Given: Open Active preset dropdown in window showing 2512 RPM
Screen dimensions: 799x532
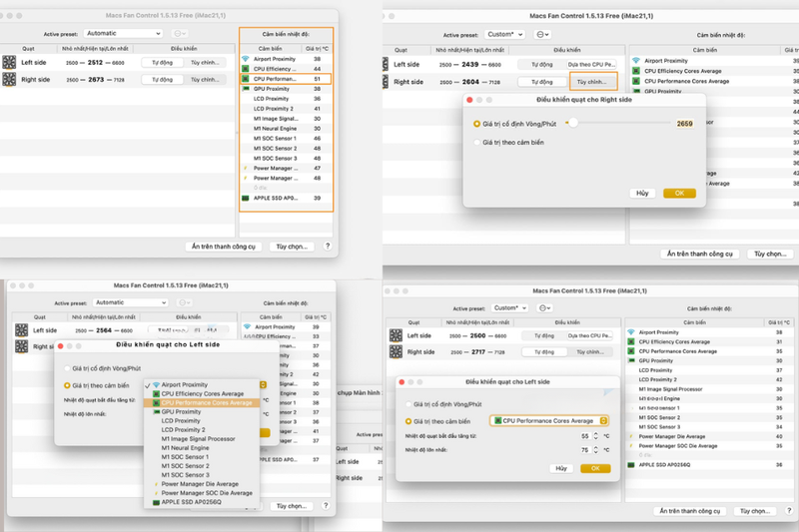Looking at the screenshot, I should point(123,33).
